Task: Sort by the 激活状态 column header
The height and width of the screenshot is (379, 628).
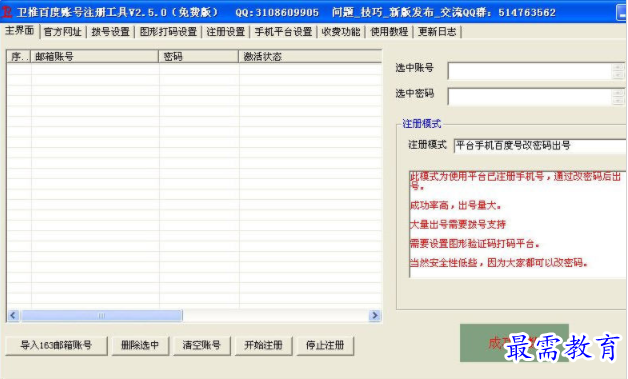Action: click(310, 56)
